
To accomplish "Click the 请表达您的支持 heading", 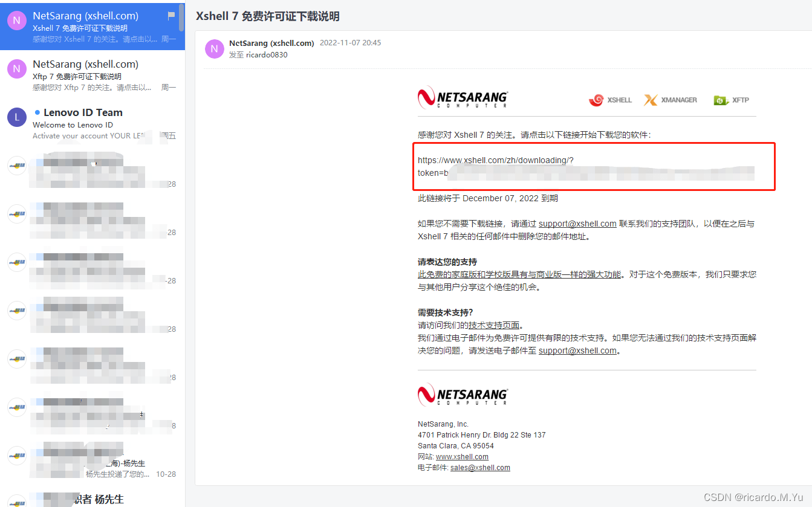I will point(447,262).
